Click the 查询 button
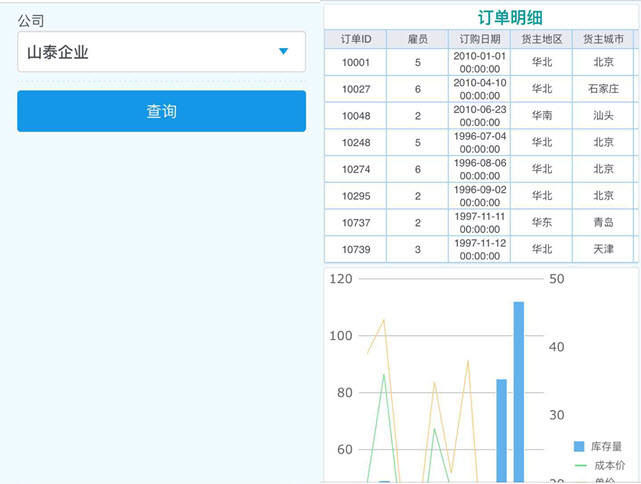The height and width of the screenshot is (484, 641). [x=161, y=111]
